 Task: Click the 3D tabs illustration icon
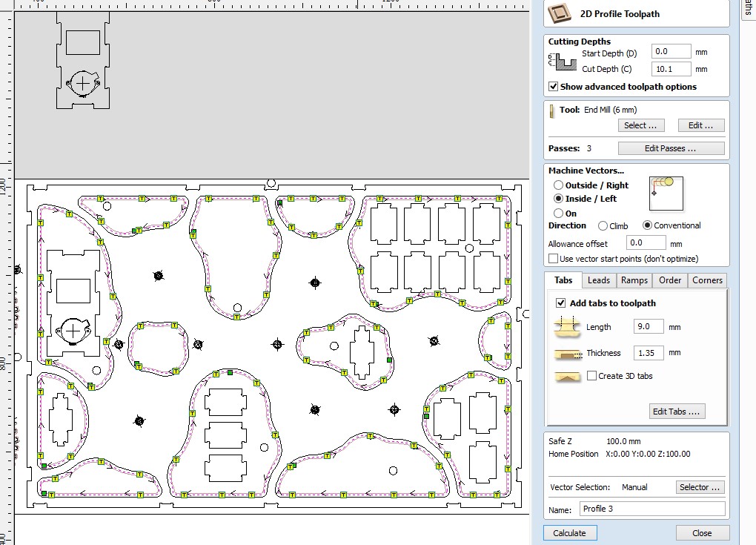coord(568,377)
